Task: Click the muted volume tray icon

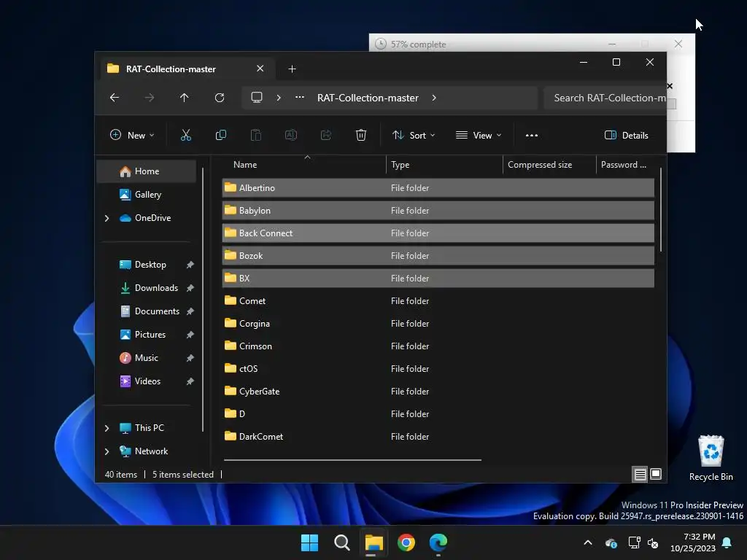Action: click(653, 542)
